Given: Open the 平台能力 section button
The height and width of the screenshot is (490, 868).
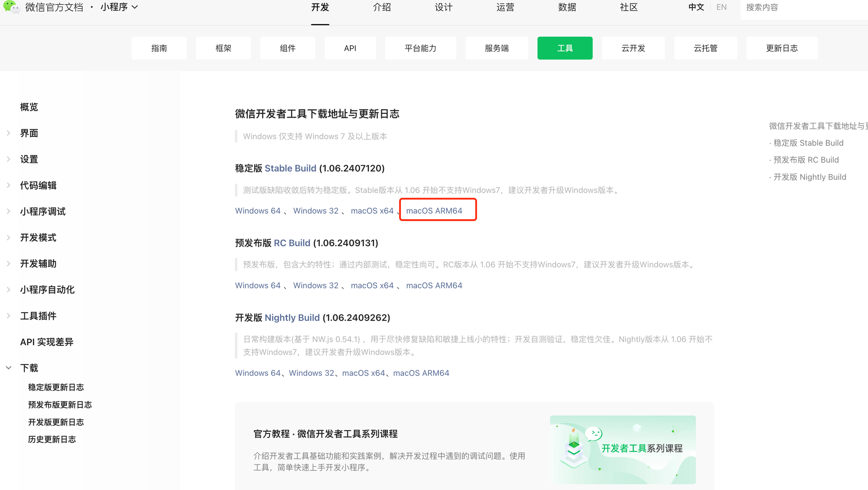Looking at the screenshot, I should 420,48.
